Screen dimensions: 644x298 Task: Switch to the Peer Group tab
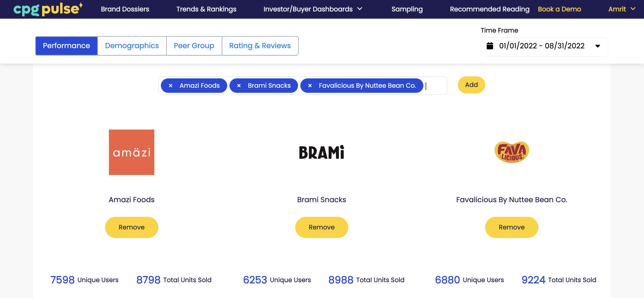click(194, 46)
